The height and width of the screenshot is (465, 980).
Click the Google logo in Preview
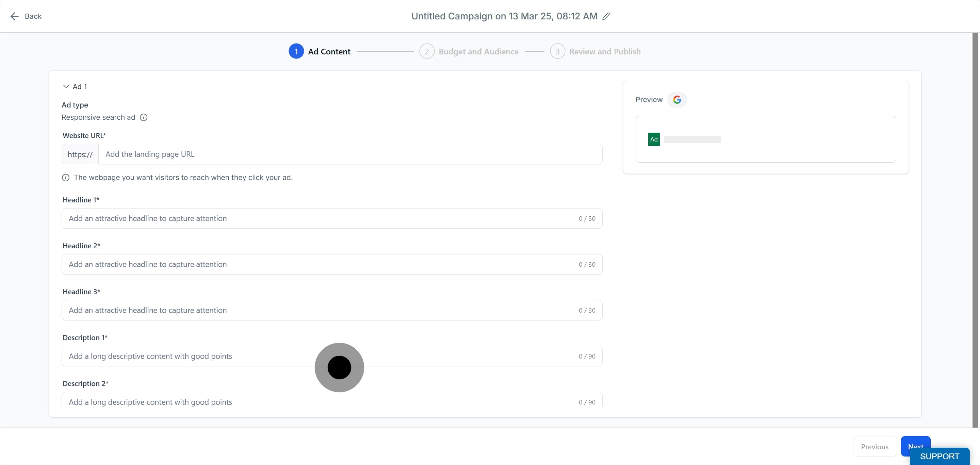(677, 100)
